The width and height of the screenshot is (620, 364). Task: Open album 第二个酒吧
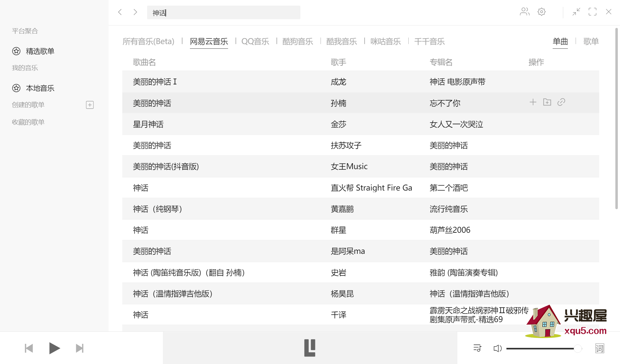449,188
